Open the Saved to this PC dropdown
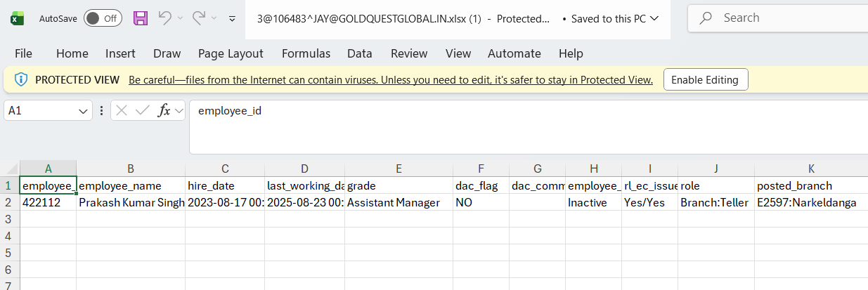 (x=654, y=19)
